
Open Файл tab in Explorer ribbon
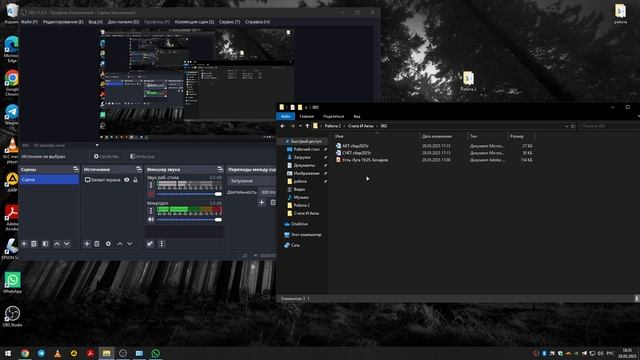pos(285,116)
